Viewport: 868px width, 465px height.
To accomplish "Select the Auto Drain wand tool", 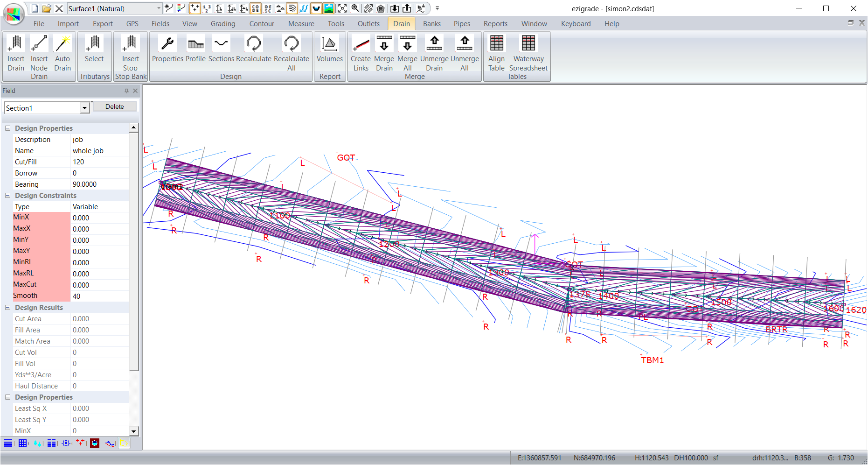I will point(62,53).
